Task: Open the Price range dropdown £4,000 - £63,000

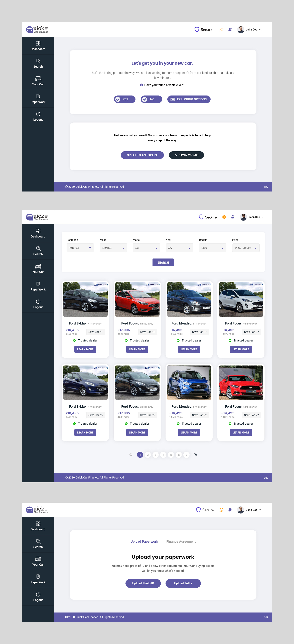Action: [x=246, y=248]
